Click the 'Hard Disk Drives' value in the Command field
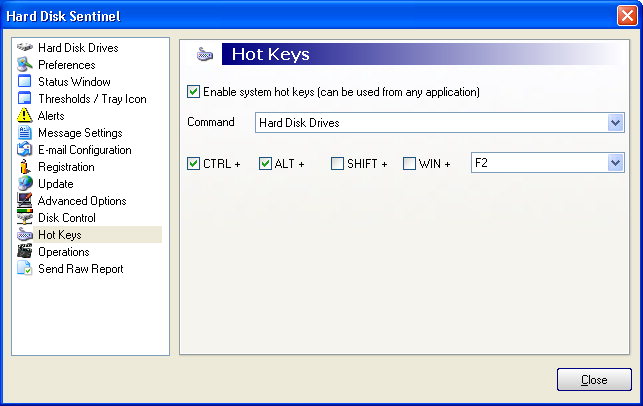 tap(299, 123)
